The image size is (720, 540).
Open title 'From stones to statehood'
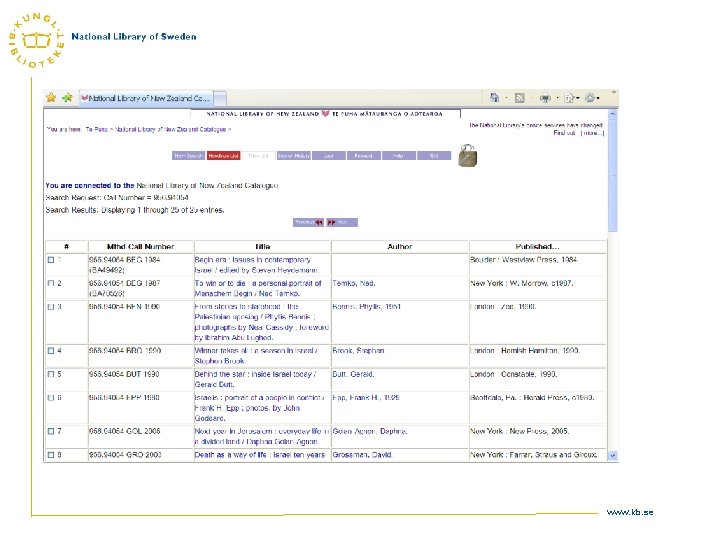click(262, 322)
